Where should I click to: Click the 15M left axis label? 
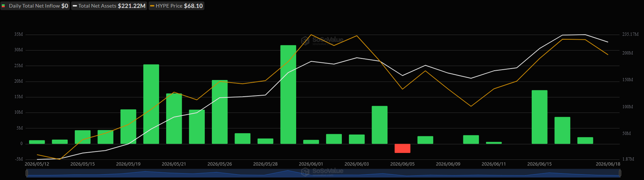pos(19,97)
